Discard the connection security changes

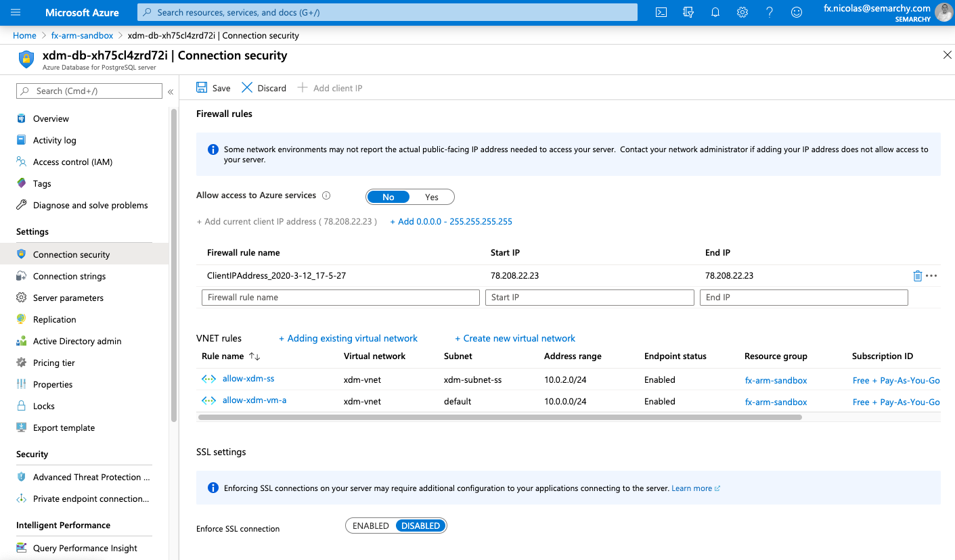[264, 88]
